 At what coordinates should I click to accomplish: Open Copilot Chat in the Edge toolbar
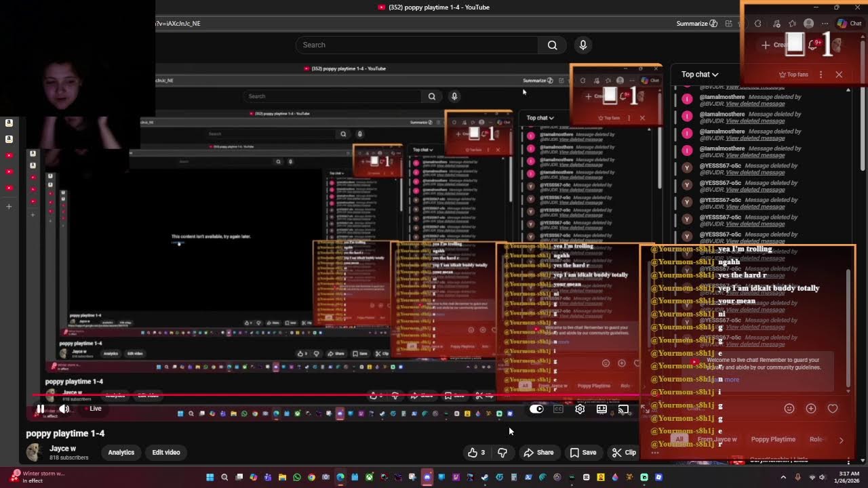coord(849,24)
